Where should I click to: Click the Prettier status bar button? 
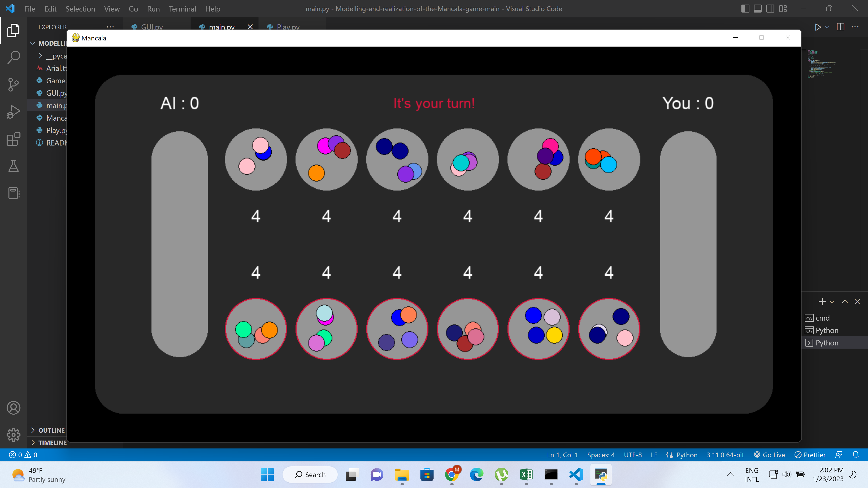tap(810, 455)
